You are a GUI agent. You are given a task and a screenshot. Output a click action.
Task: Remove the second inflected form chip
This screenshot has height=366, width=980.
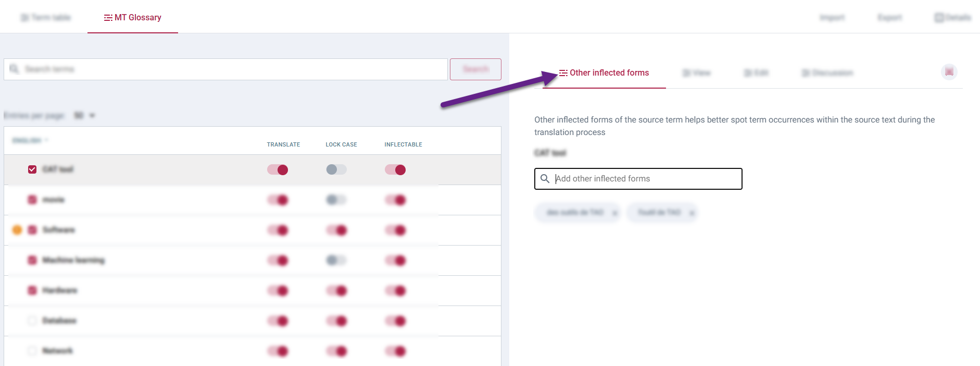tap(692, 213)
